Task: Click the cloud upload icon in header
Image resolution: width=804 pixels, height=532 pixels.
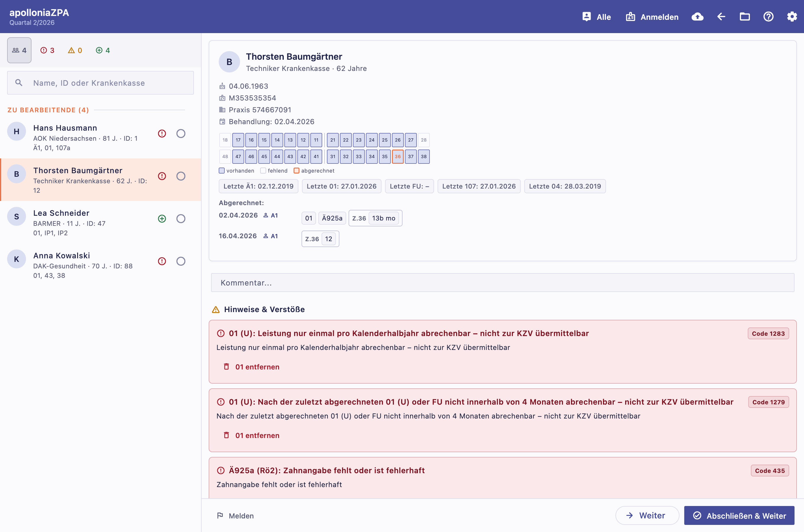Action: (698, 17)
